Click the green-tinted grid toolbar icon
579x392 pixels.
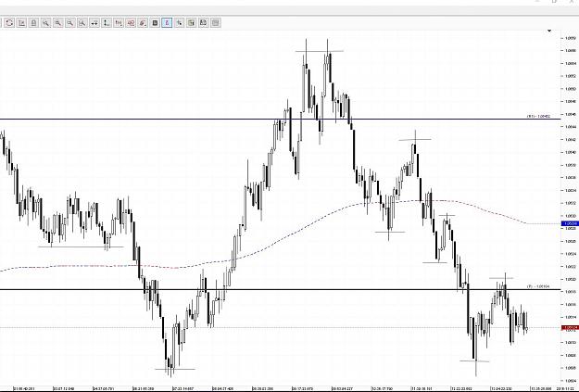[191, 23]
